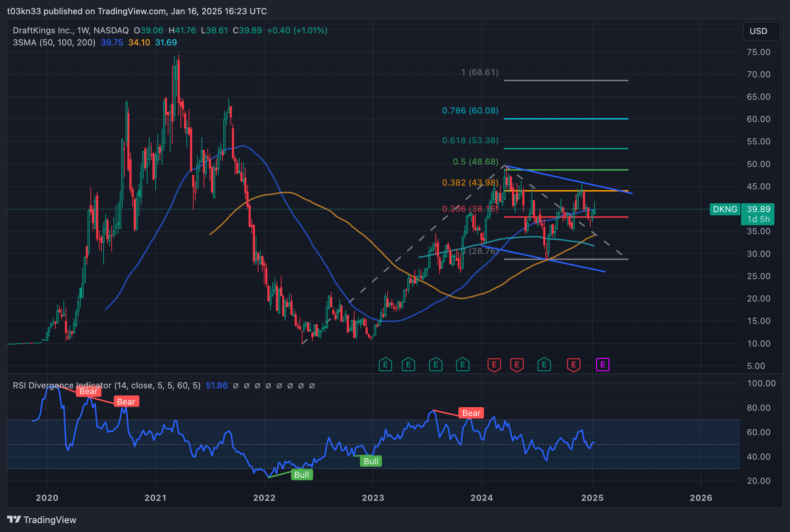The width and height of the screenshot is (790, 532).
Task: Click the 25.00 price axis label
Action: (x=759, y=276)
